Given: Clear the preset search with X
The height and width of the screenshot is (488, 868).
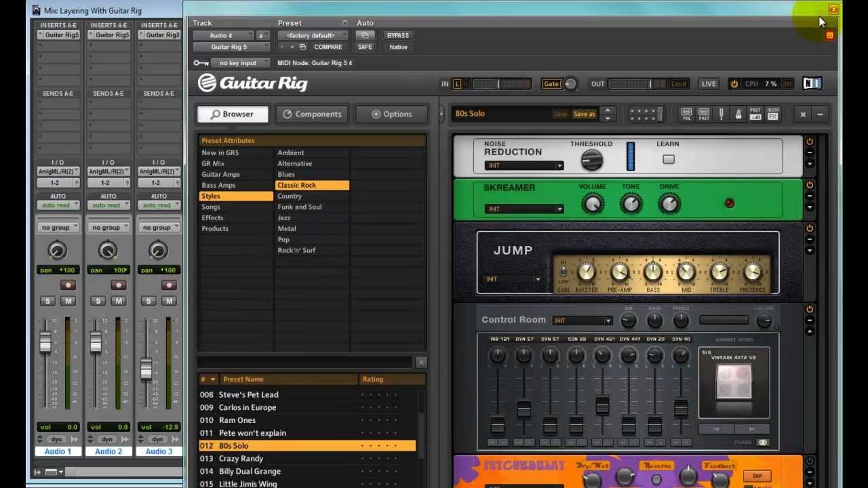Looking at the screenshot, I should [421, 363].
